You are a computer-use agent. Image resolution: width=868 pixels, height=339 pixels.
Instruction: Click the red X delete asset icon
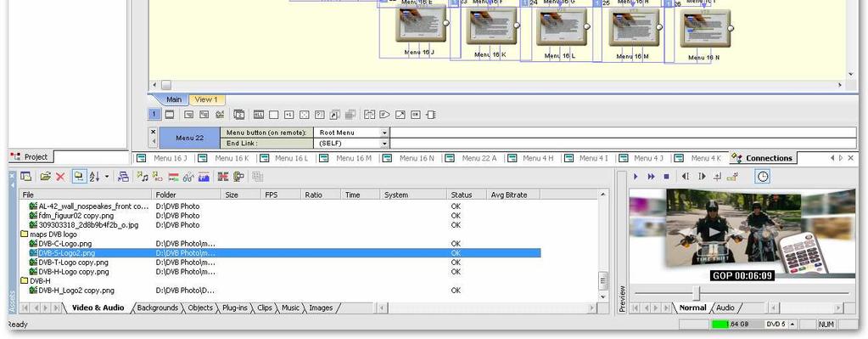(x=61, y=177)
